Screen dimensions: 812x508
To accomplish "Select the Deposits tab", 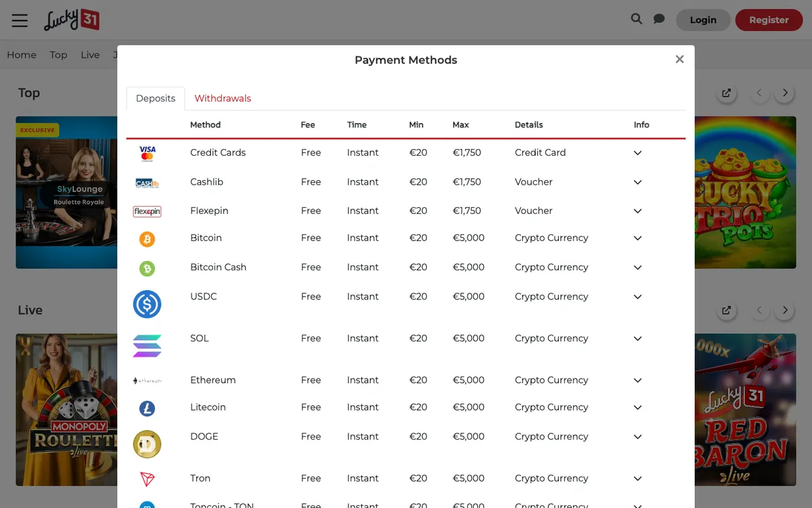I will click(x=156, y=98).
